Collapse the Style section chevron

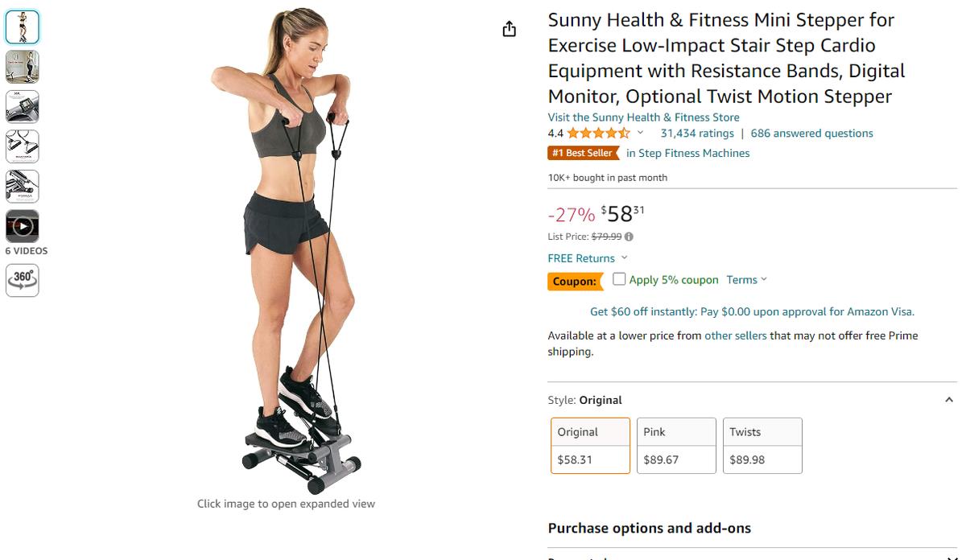coord(949,400)
